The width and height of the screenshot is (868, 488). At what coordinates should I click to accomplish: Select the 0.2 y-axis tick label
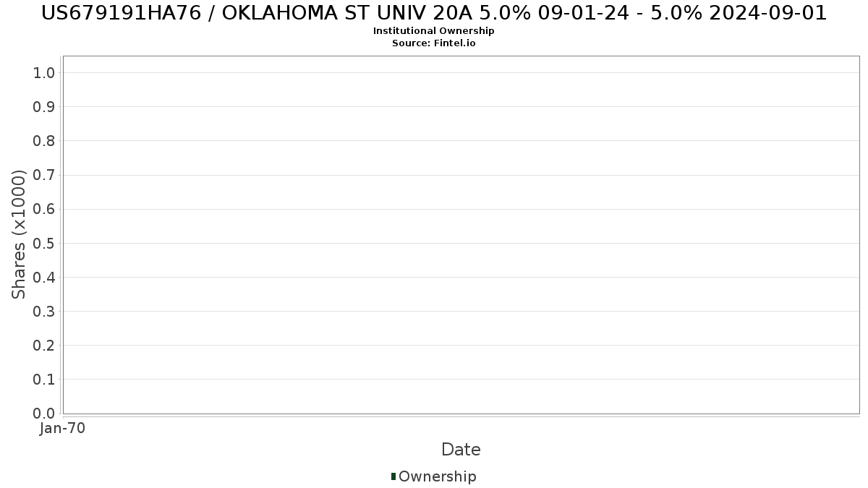44,345
